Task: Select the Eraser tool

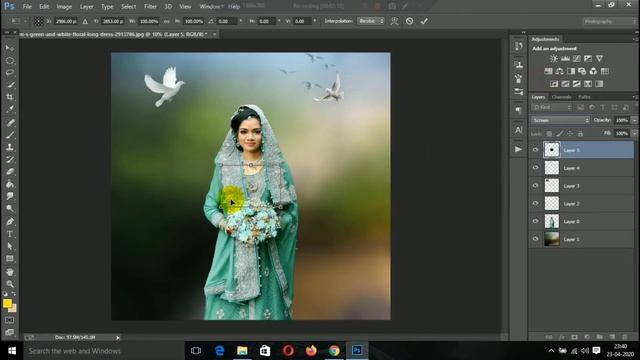Action: [x=9, y=172]
